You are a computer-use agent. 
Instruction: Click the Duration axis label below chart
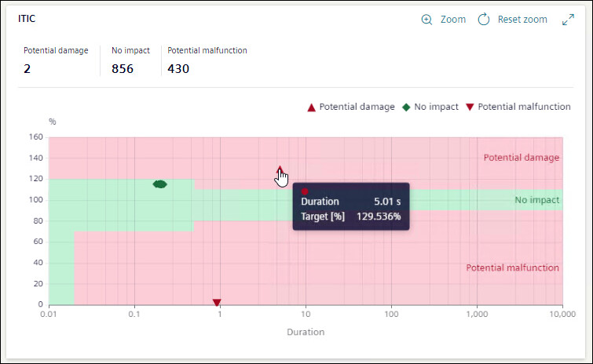[x=306, y=332]
